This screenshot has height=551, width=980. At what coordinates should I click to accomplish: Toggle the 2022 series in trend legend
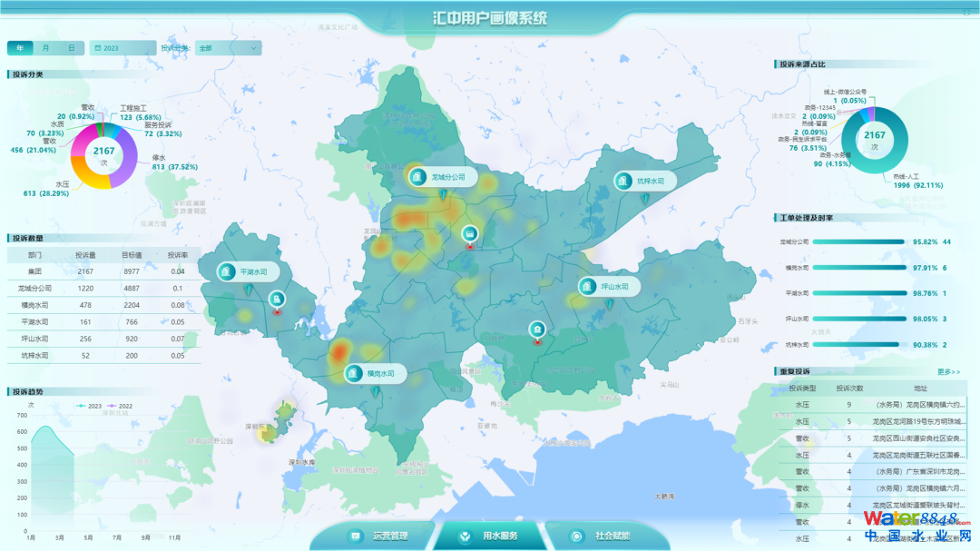pyautogui.click(x=119, y=406)
